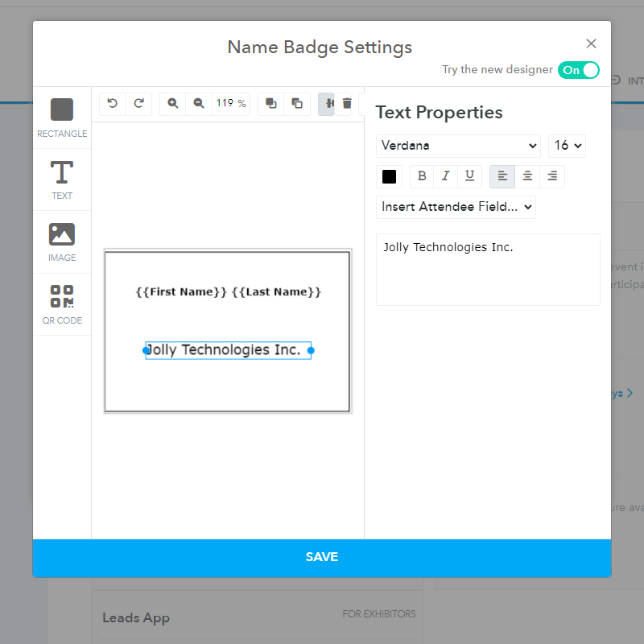Image resolution: width=644 pixels, height=644 pixels.
Task: Insert an Image onto the badge
Action: click(x=62, y=242)
